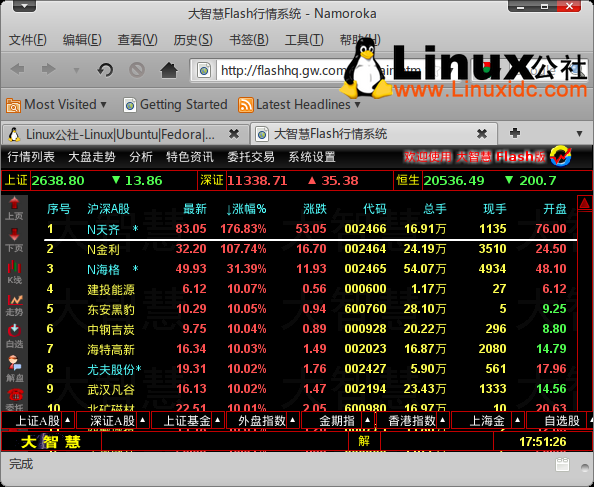Open the 走势 trend chart icon
Image resolution: width=594 pixels, height=487 pixels.
pos(14,304)
